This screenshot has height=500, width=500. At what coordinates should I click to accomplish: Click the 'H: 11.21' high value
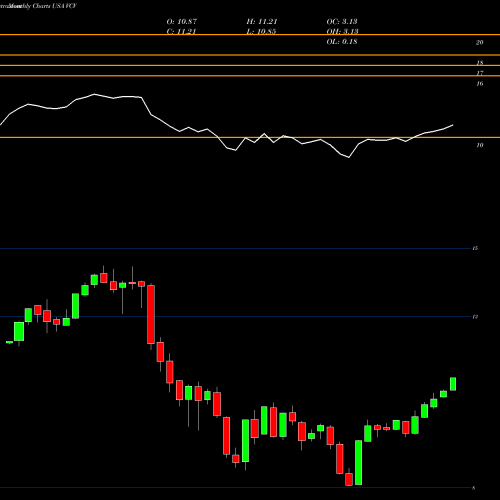pos(262,22)
